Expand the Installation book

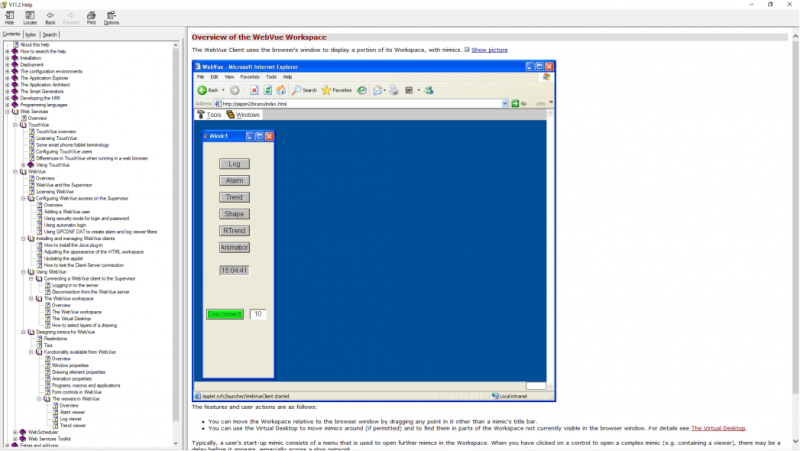pyautogui.click(x=7, y=58)
